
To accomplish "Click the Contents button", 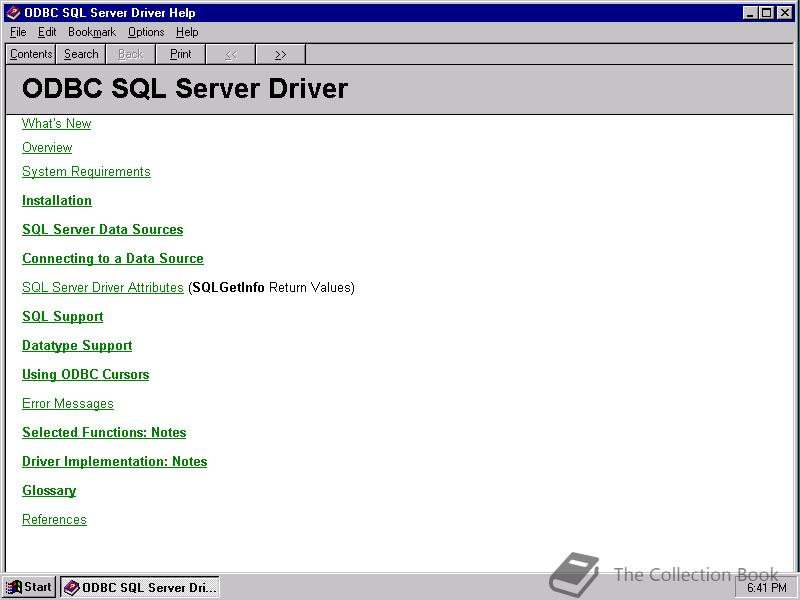I will coord(31,54).
